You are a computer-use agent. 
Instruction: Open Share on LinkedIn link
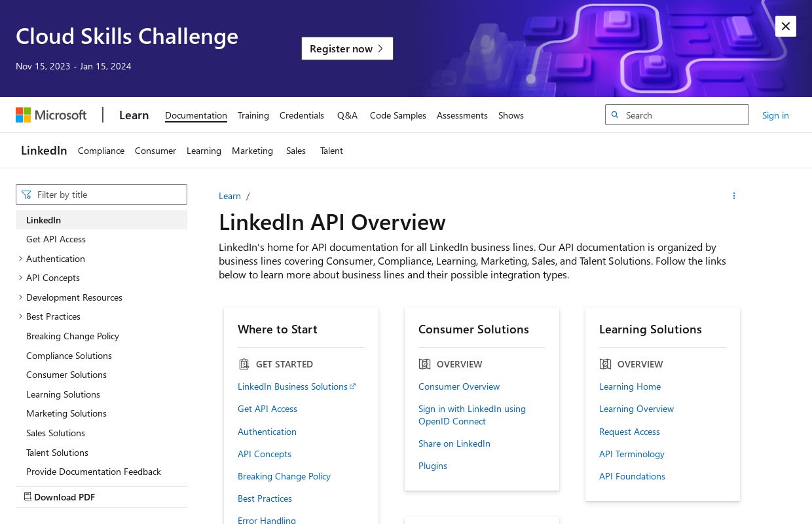point(454,443)
